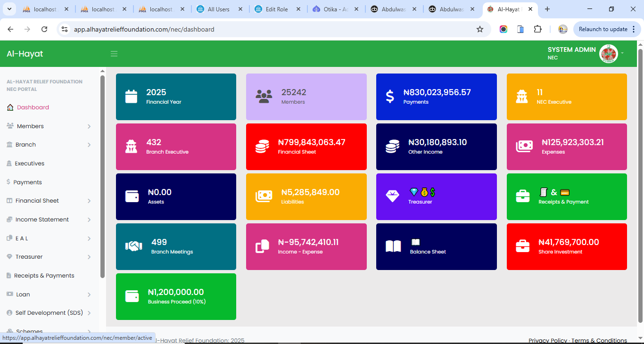Switch to the All Users browser tab
Screen dimensions: 644x344
point(218,9)
